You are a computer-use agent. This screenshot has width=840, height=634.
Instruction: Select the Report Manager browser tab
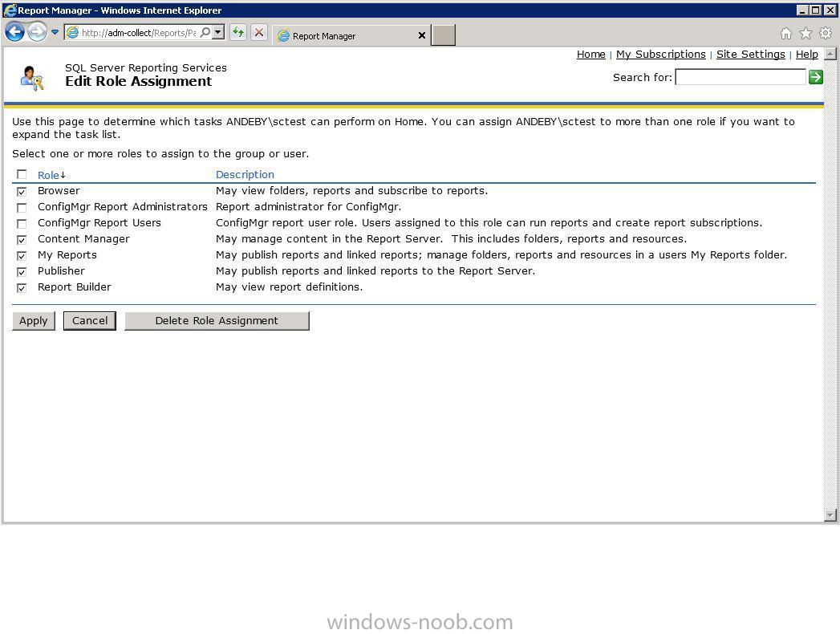click(352, 36)
